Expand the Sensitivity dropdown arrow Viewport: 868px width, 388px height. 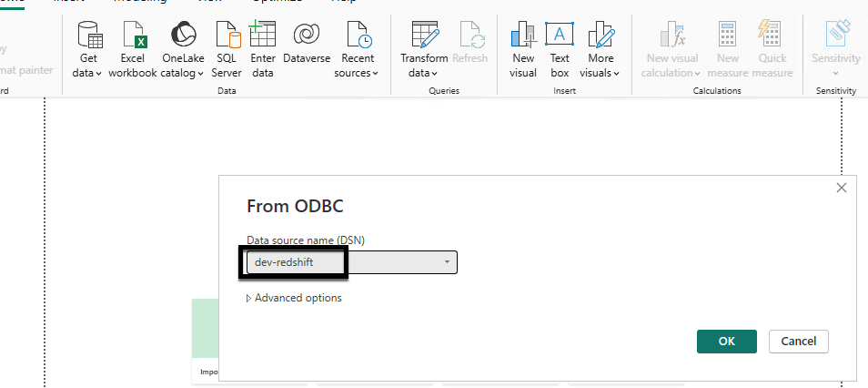(x=836, y=73)
